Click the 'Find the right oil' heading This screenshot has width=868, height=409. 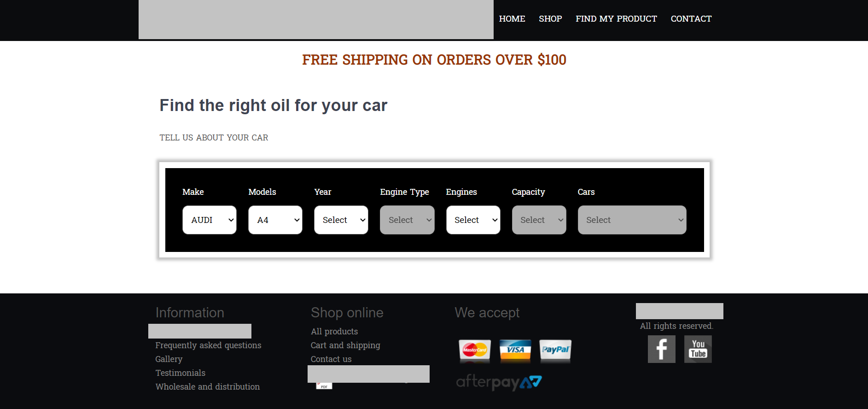point(274,105)
